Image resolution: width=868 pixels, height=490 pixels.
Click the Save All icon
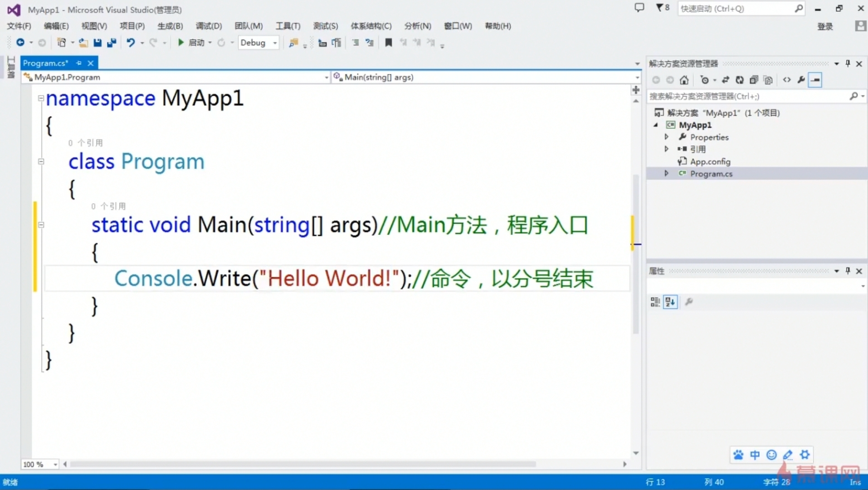click(x=112, y=43)
